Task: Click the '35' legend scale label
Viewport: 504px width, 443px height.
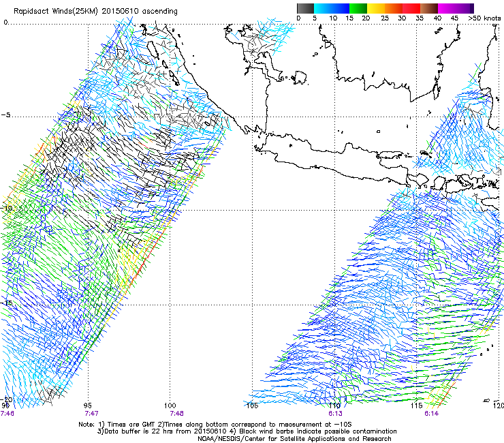Action: click(x=420, y=18)
